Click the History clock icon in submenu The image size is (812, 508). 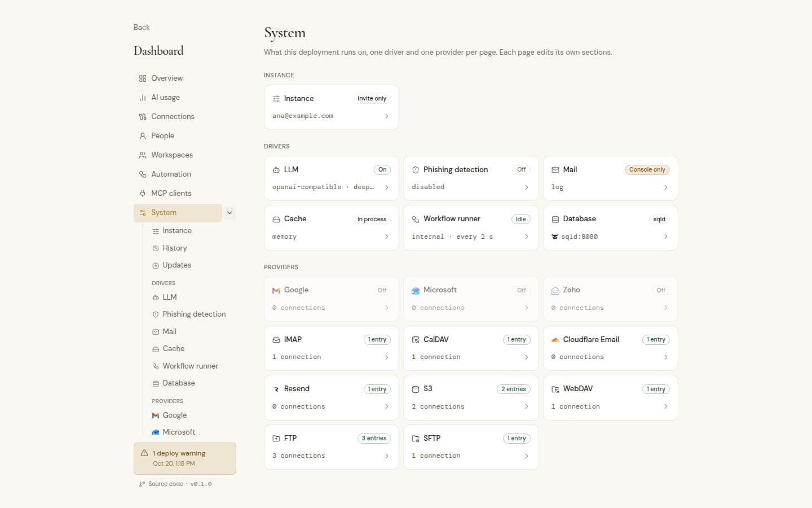pyautogui.click(x=156, y=248)
